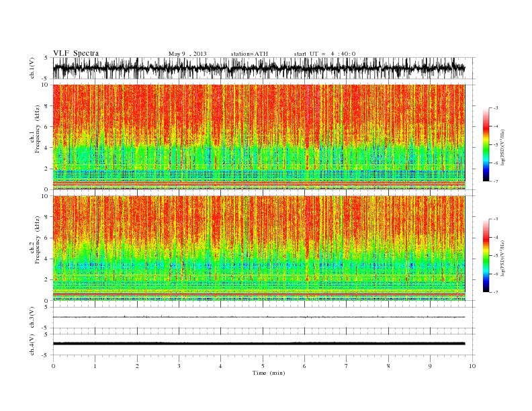The width and height of the screenshot is (532, 411).
Task: Click the ch.4 thick waveform trace
Action: (x=259, y=344)
